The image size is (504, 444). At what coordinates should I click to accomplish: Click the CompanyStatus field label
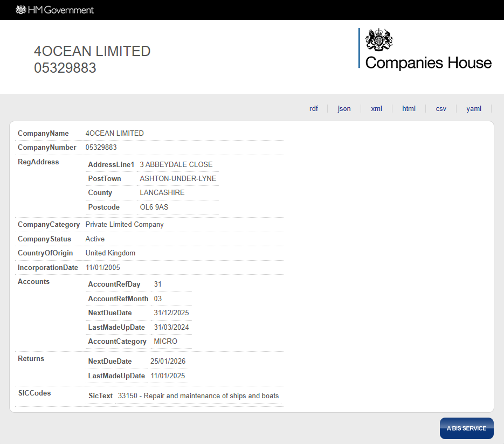click(x=44, y=239)
